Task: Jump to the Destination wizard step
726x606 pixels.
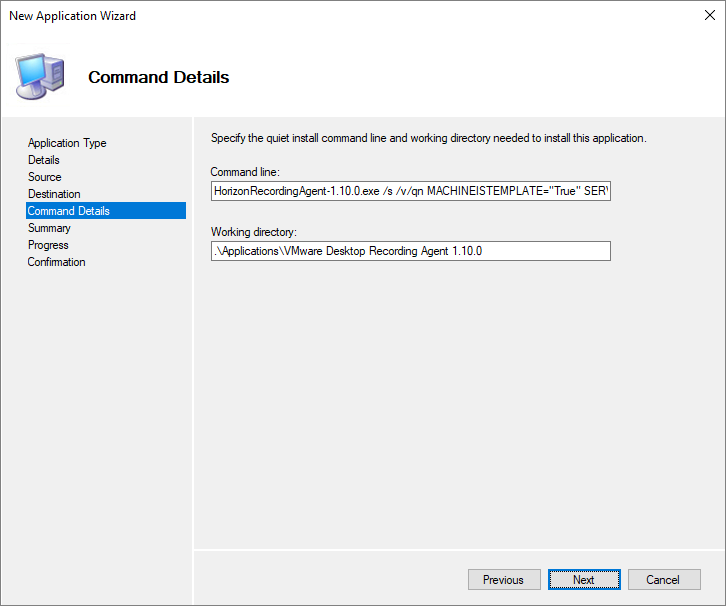Action: coord(54,194)
